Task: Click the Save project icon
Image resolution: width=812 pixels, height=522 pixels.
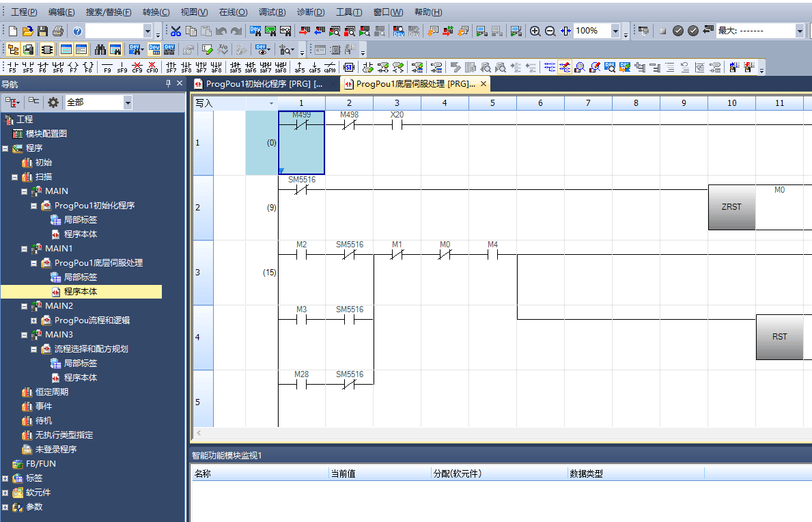Action: pos(42,31)
